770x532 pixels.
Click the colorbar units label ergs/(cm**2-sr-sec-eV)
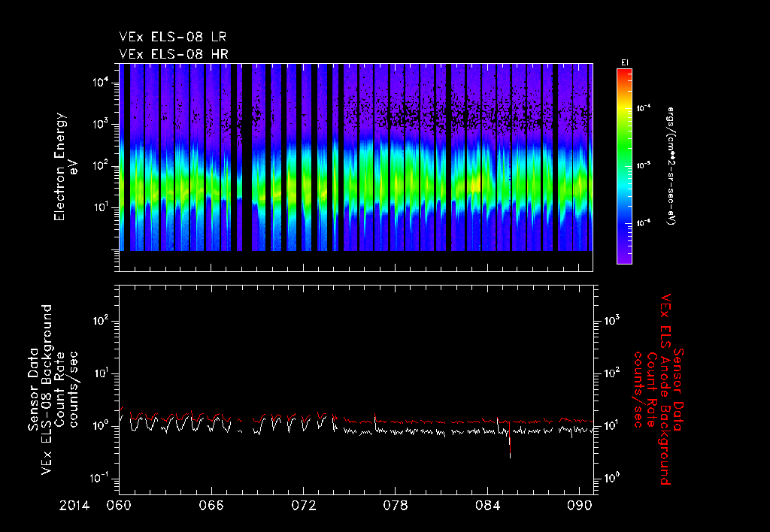pos(670,166)
